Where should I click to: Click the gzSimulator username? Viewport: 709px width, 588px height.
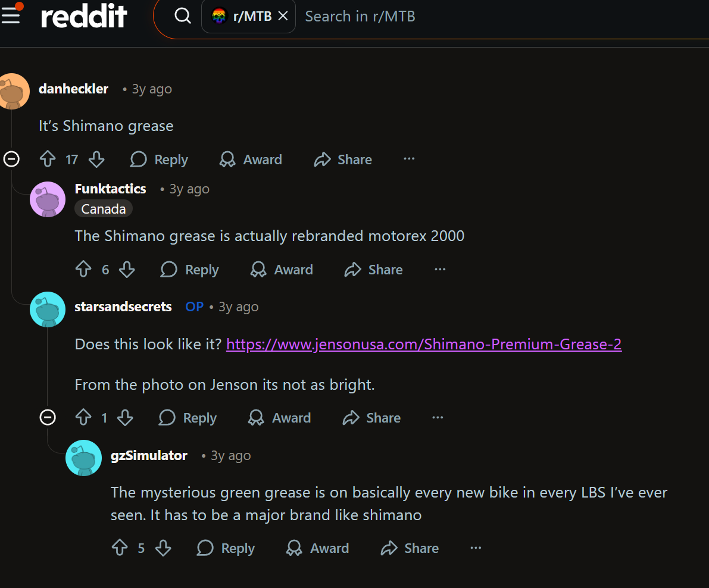(149, 455)
